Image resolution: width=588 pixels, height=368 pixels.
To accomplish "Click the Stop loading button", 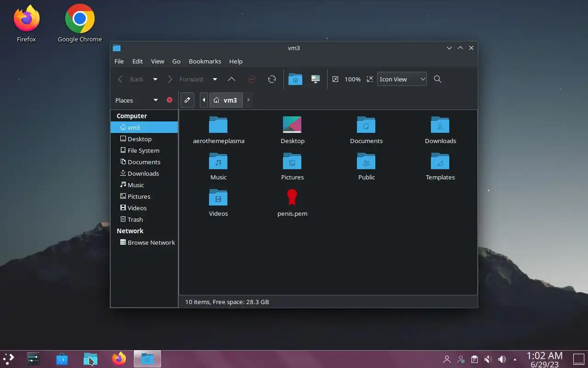I will pyautogui.click(x=252, y=79).
